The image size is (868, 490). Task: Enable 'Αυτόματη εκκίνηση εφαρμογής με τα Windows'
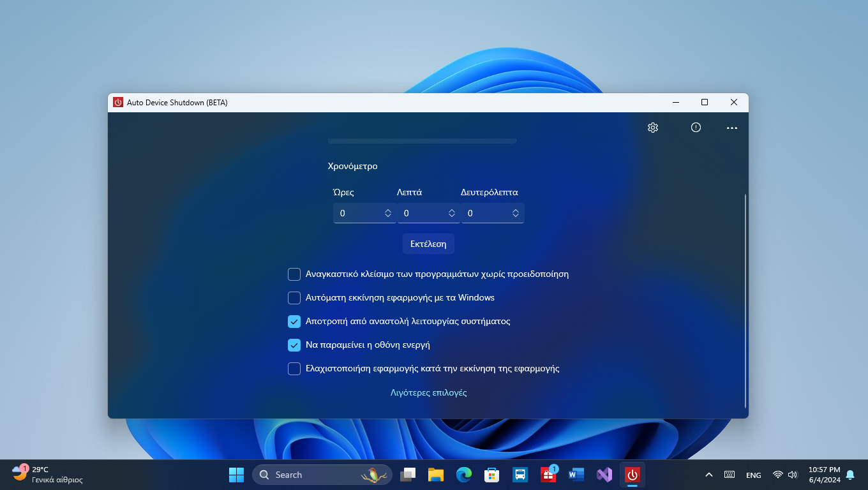pos(294,298)
